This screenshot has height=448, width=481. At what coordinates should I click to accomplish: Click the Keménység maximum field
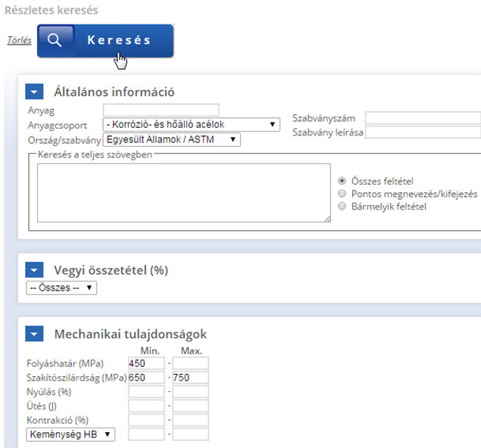190,434
